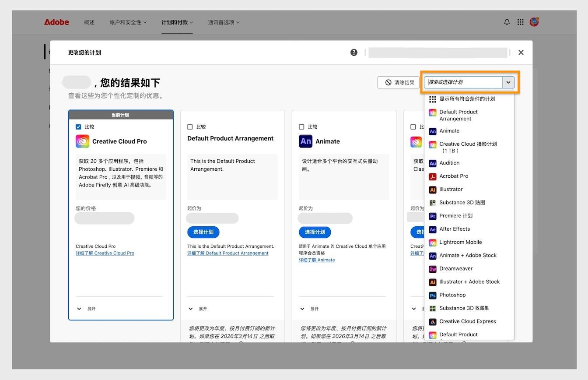Viewport: 588px width, 380px height.
Task: Click 选择计划 on Default Product Arrangement
Action: tap(203, 232)
